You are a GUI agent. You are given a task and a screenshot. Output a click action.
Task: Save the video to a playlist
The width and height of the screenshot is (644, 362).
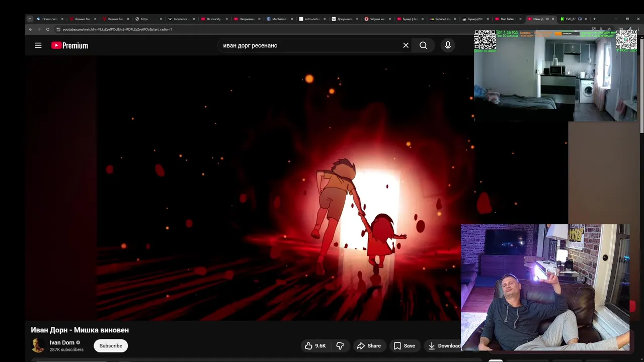click(x=405, y=346)
